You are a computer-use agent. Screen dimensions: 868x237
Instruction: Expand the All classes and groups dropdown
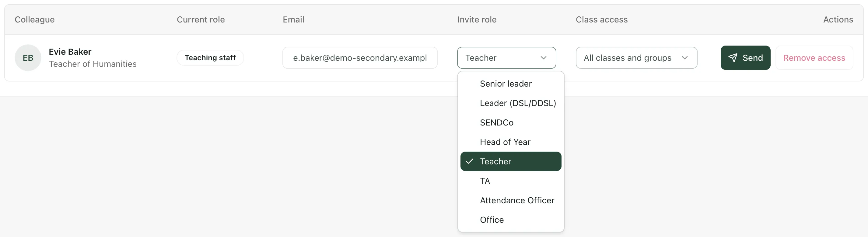click(636, 58)
